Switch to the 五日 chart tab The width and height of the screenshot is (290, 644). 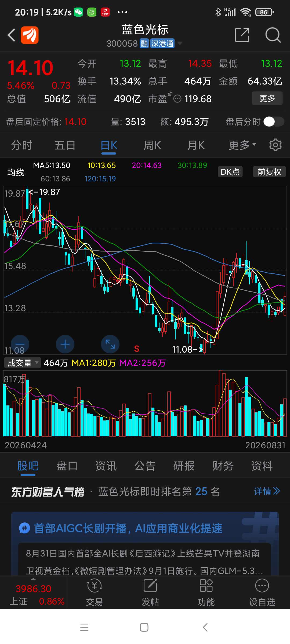65,145
